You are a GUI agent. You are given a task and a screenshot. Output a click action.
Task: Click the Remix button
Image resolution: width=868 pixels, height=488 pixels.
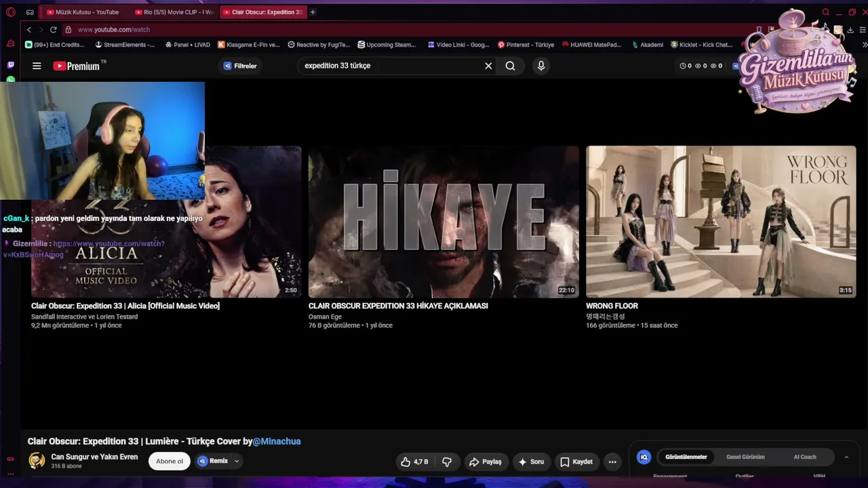[213, 461]
